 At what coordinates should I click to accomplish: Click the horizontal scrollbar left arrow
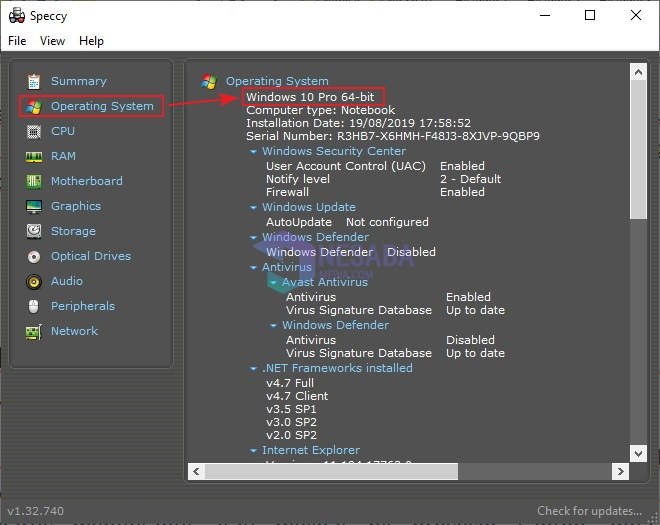coord(197,472)
